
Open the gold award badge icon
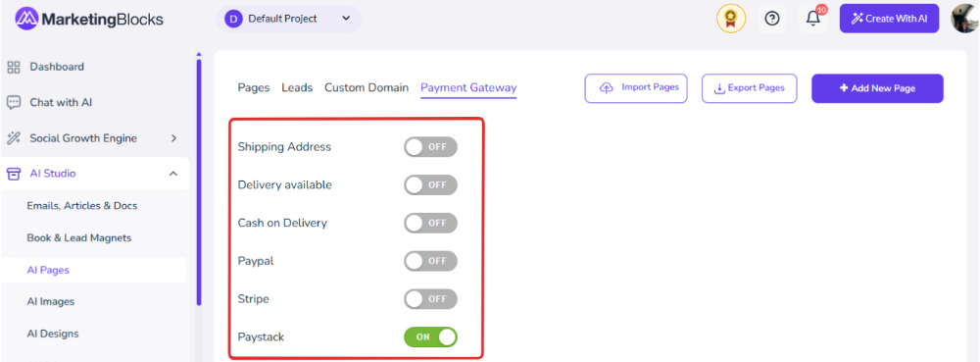click(x=731, y=18)
